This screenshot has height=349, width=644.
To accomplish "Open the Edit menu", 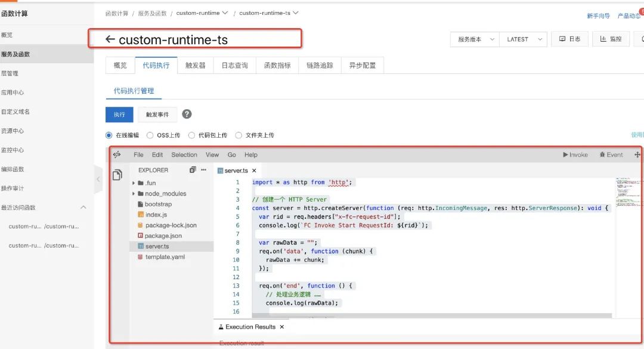I will 157,155.
